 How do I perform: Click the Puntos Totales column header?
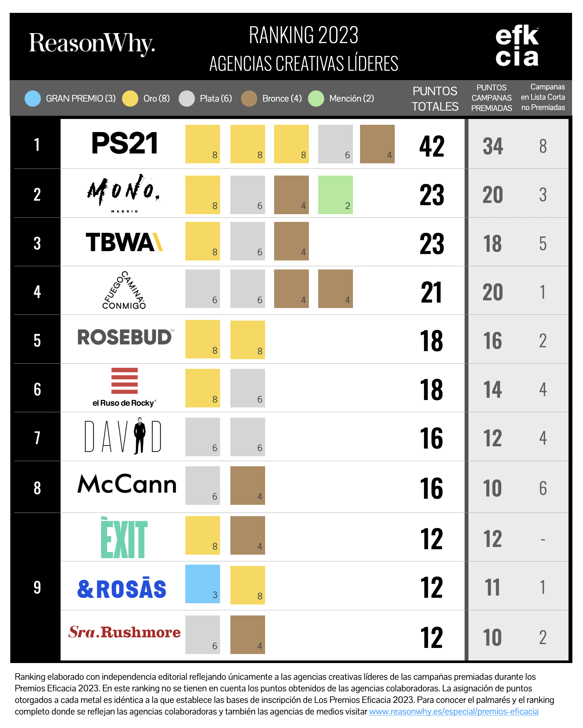pyautogui.click(x=435, y=99)
